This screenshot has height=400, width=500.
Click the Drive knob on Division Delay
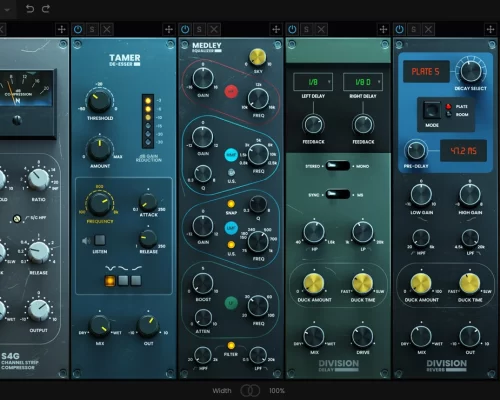[363, 337]
